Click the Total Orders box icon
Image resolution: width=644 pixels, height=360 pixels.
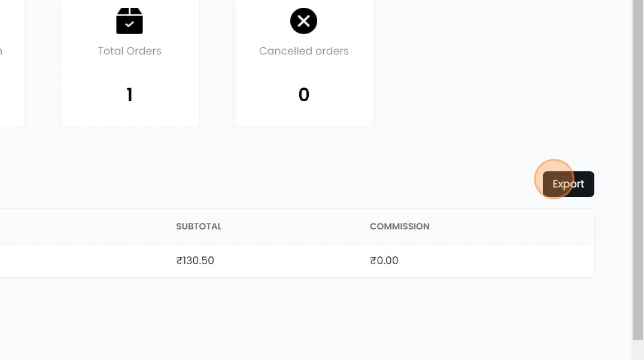pyautogui.click(x=129, y=22)
